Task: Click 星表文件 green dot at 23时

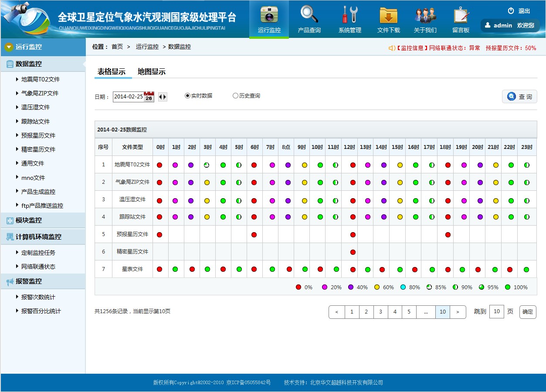Action: (x=526, y=270)
